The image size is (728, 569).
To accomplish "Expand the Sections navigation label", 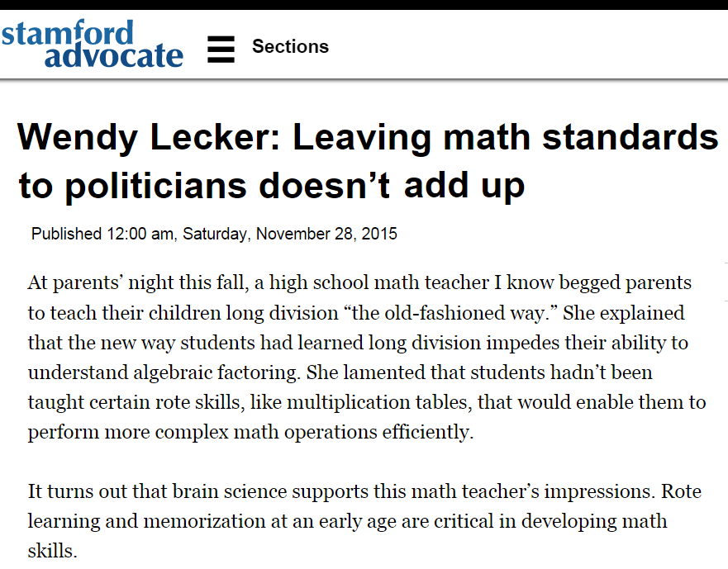I will click(x=290, y=46).
